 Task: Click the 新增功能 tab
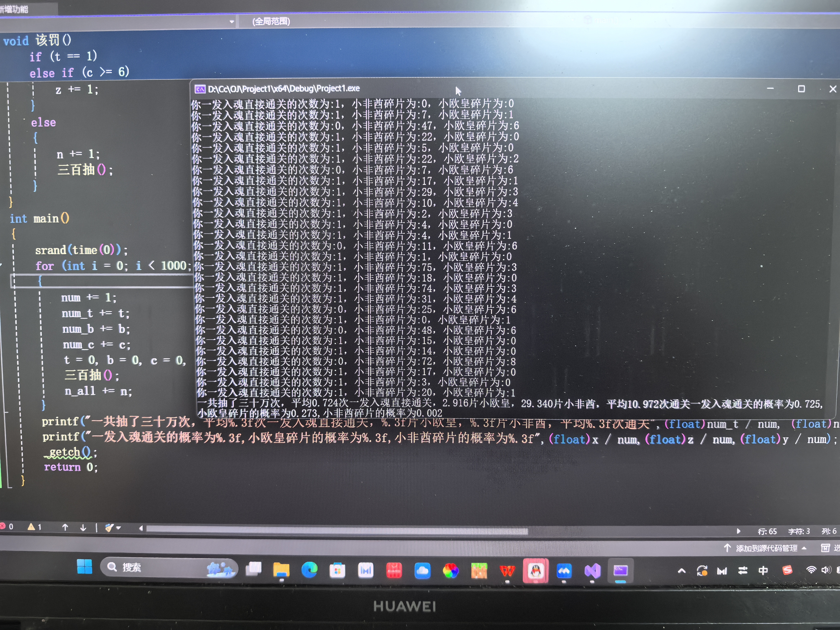click(x=14, y=9)
